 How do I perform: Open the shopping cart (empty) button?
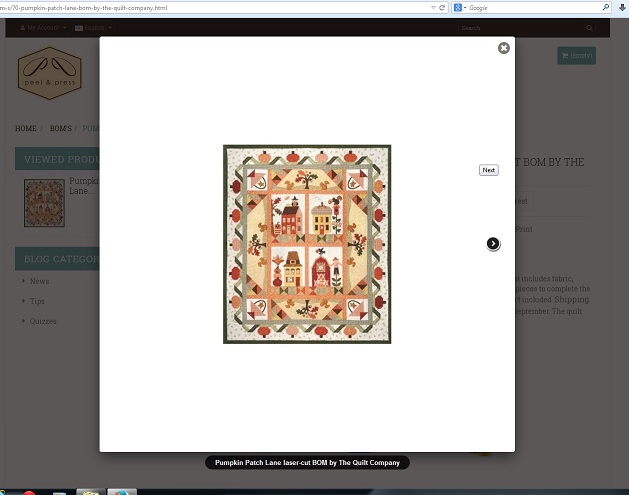(x=576, y=55)
